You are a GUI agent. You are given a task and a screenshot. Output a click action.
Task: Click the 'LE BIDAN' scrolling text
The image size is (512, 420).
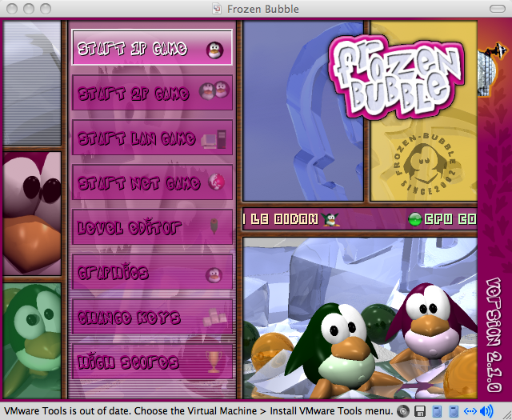[x=285, y=219]
